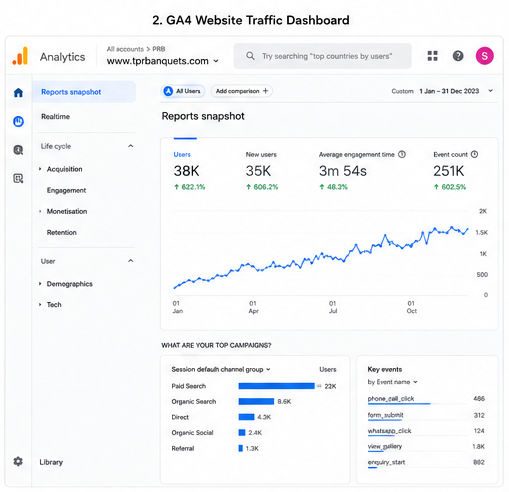Image resolution: width=509 pixels, height=492 pixels.
Task: Click the Organic Social bar
Action: (x=242, y=433)
